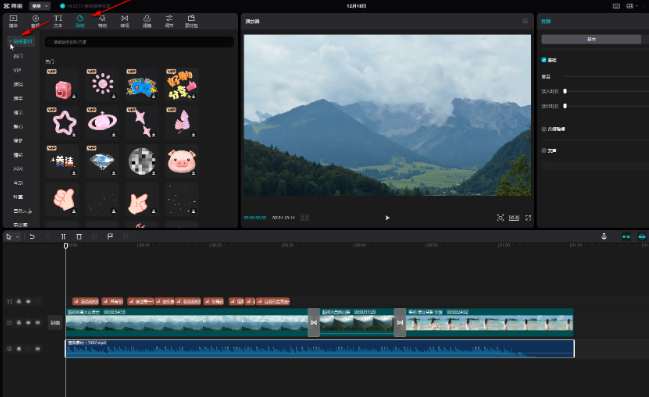Split the clip at the playhead
The image size is (649, 397).
point(63,237)
